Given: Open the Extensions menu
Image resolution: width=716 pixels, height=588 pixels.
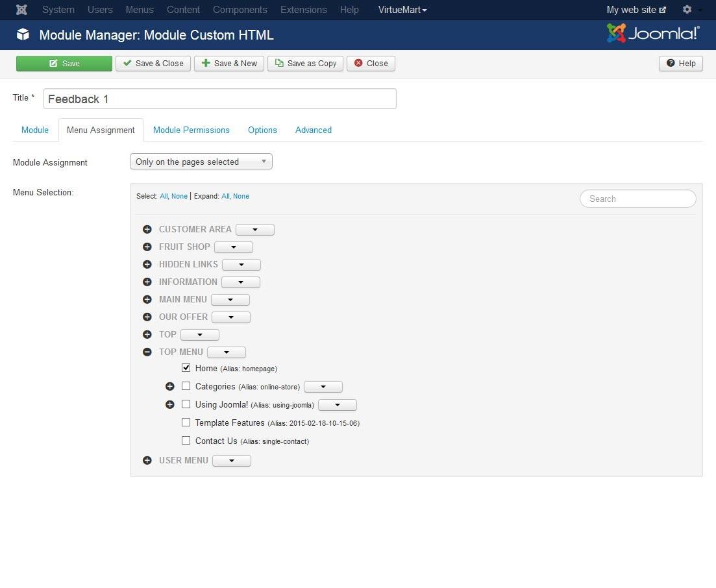Looking at the screenshot, I should point(302,10).
